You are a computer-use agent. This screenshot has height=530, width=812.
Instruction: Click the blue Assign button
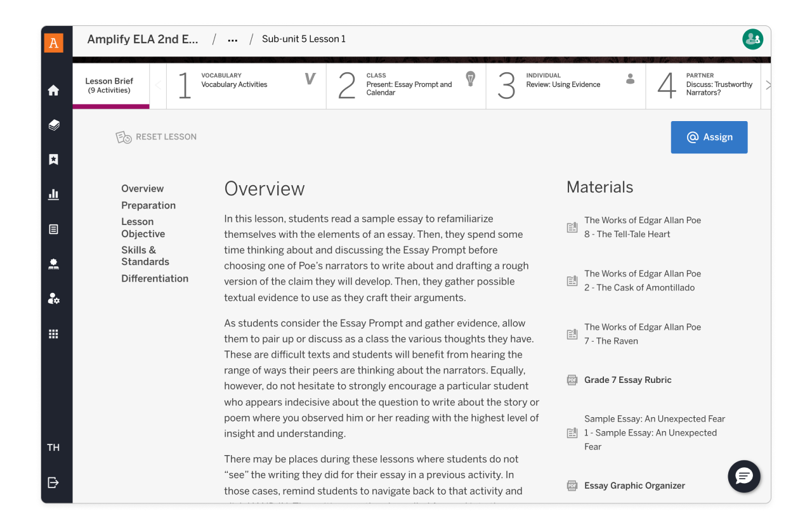tap(709, 137)
